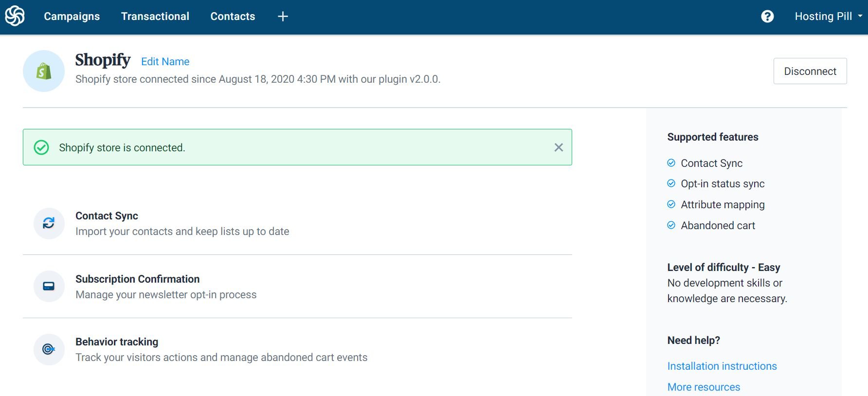Click the Behavior tracking target icon
This screenshot has height=396, width=868.
coord(49,349)
